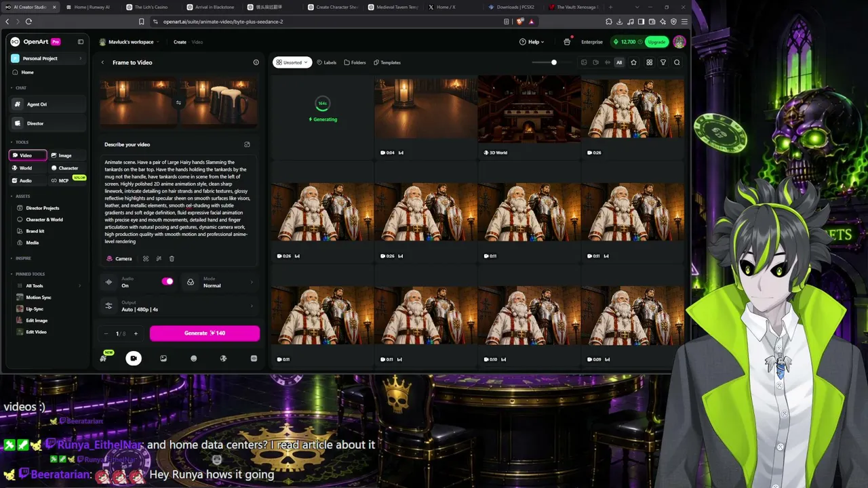The image size is (868, 488).
Task: Collapse the OpenArt sidebar panel icon
Action: (81, 42)
